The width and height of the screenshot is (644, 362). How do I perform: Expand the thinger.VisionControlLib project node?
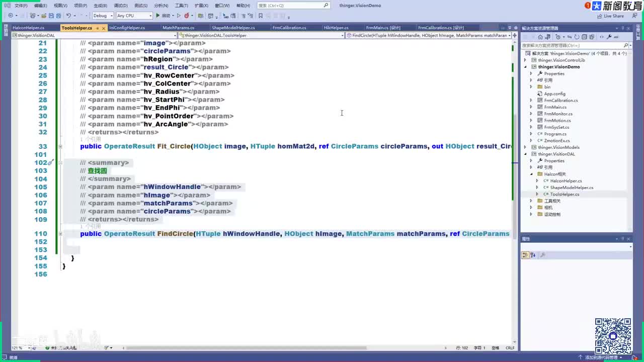[526, 60]
